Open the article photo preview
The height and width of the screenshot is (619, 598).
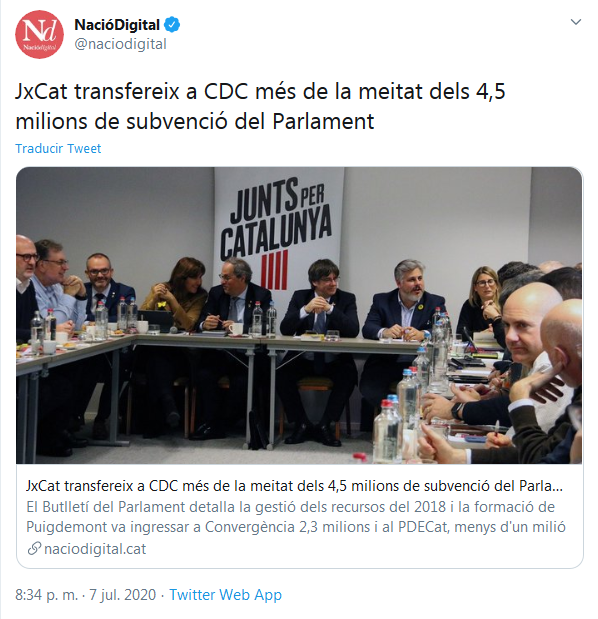click(x=299, y=315)
